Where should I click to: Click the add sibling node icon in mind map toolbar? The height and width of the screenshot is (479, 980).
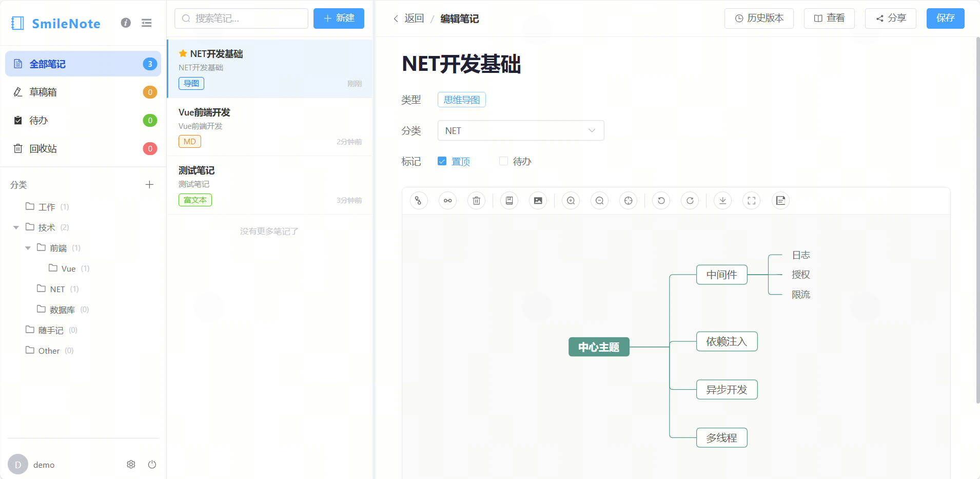(x=447, y=201)
